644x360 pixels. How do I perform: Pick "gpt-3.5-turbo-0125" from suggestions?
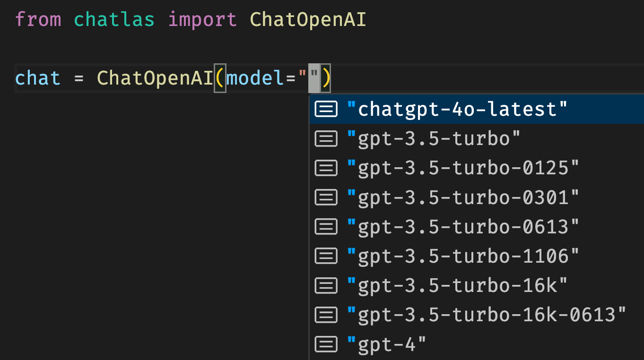click(x=477, y=168)
